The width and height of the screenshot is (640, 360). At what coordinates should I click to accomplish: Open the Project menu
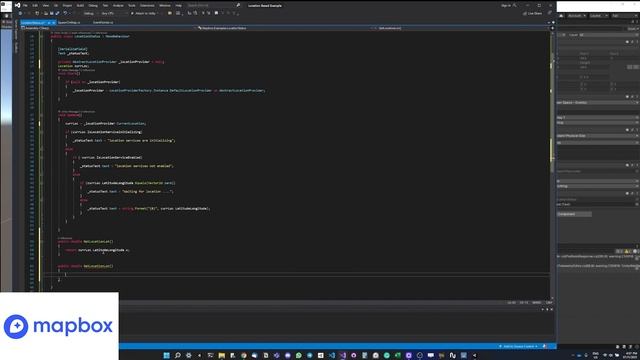(x=67, y=6)
